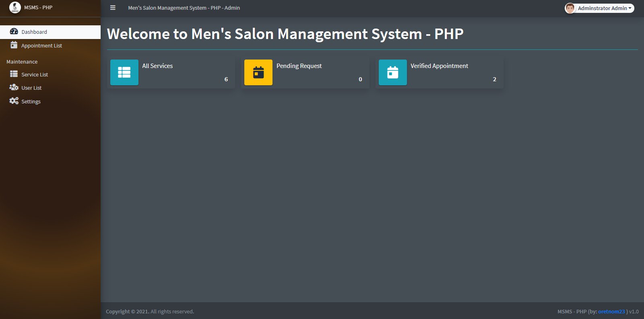Open the Settings page
The image size is (644, 319).
click(x=50, y=101)
